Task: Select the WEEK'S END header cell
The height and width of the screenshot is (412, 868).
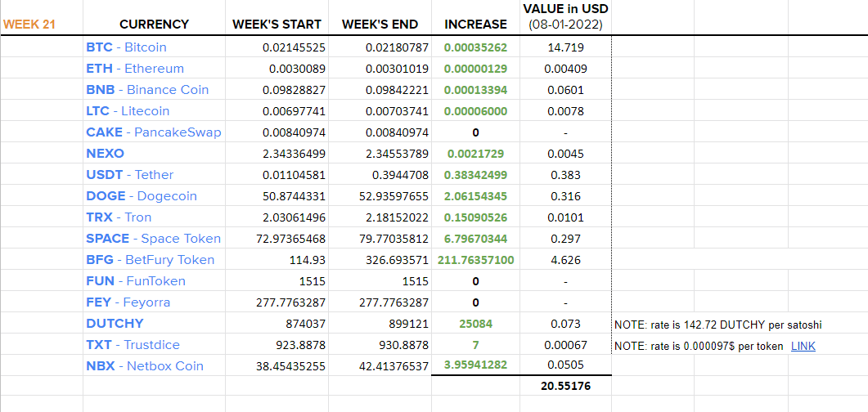Action: [x=380, y=24]
